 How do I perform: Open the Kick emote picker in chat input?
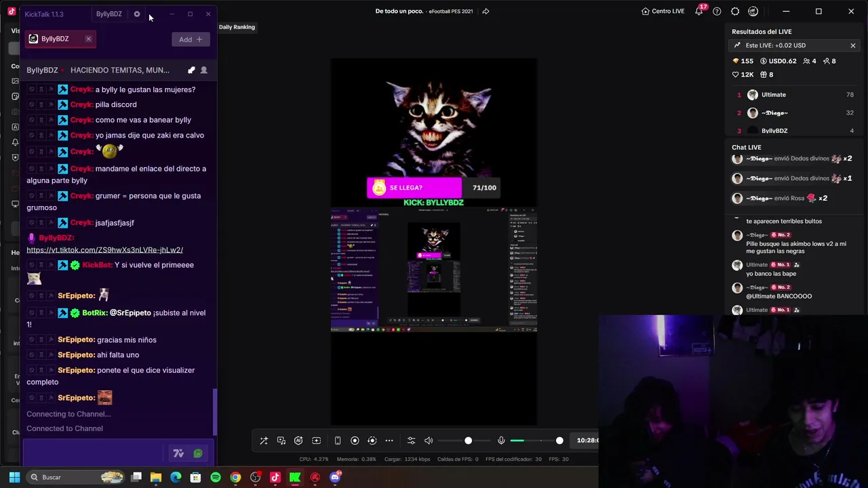(x=198, y=453)
